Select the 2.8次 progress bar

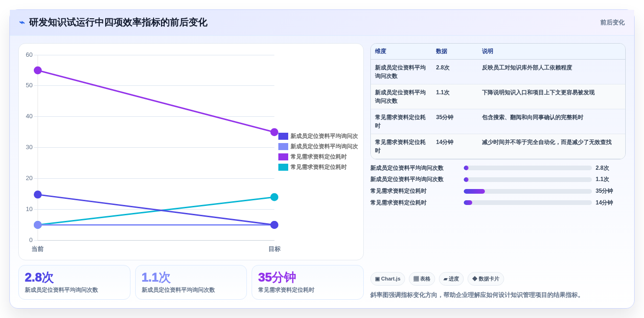[528, 168]
